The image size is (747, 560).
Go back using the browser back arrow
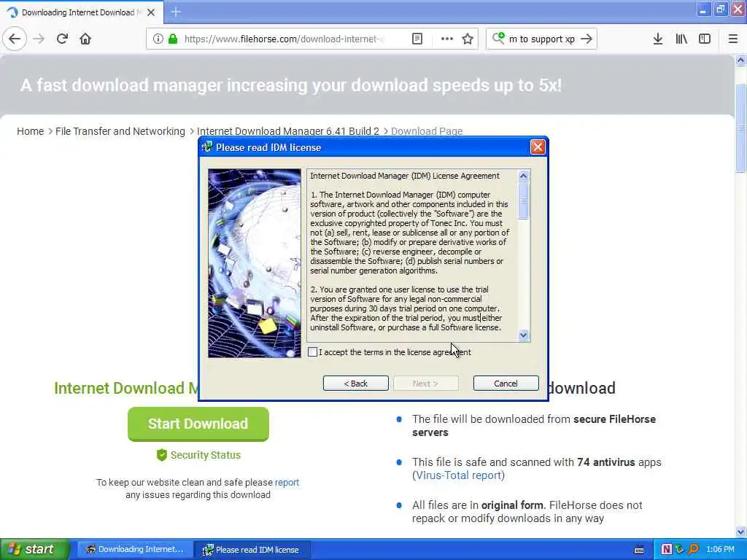[x=15, y=39]
